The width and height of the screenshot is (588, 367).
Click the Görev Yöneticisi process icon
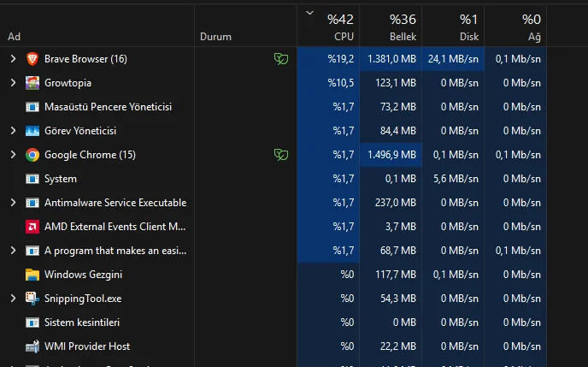32,131
